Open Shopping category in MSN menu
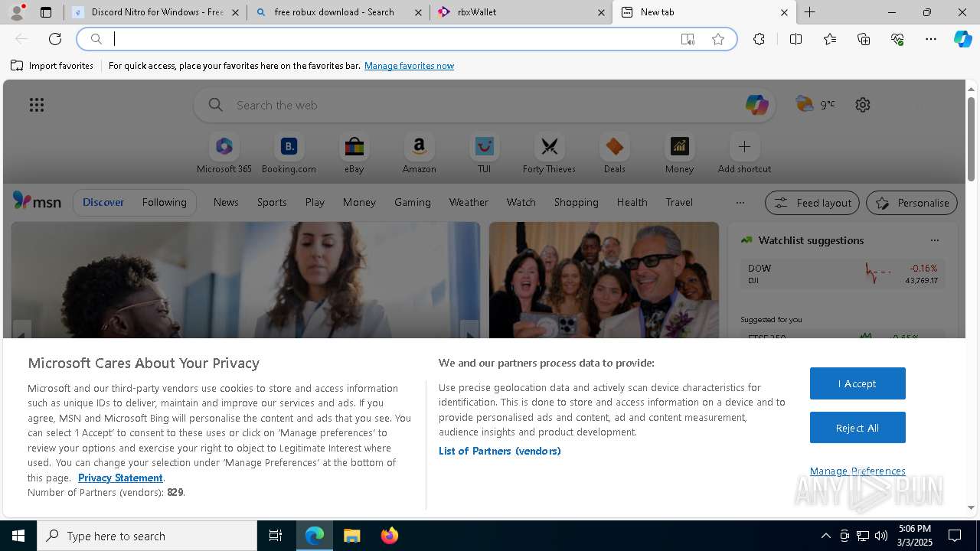980x551 pixels. (576, 202)
